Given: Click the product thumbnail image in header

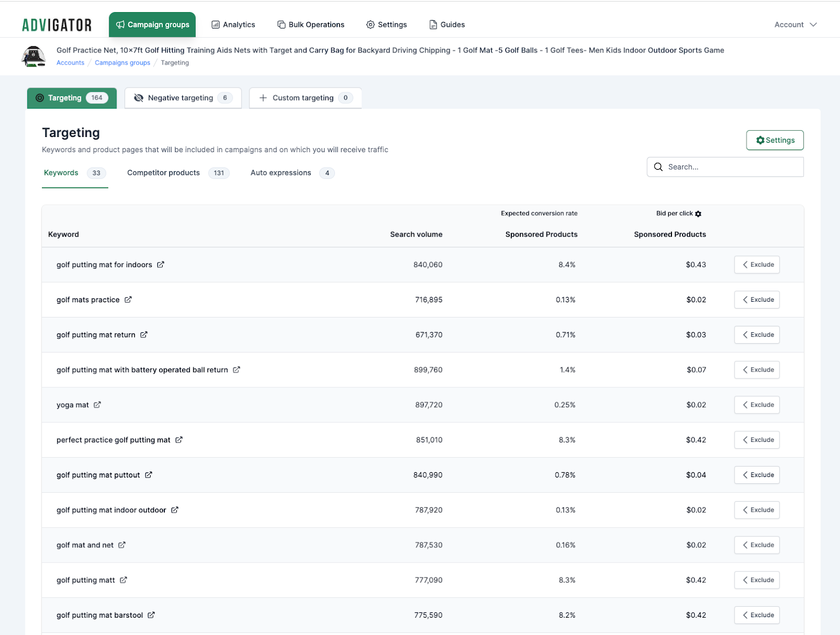Looking at the screenshot, I should coord(34,56).
